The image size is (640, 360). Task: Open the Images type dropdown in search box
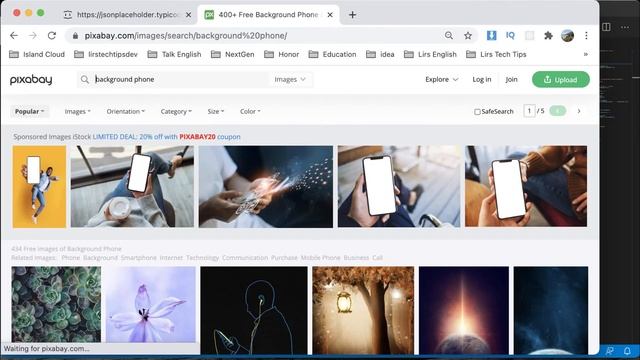[x=290, y=80]
